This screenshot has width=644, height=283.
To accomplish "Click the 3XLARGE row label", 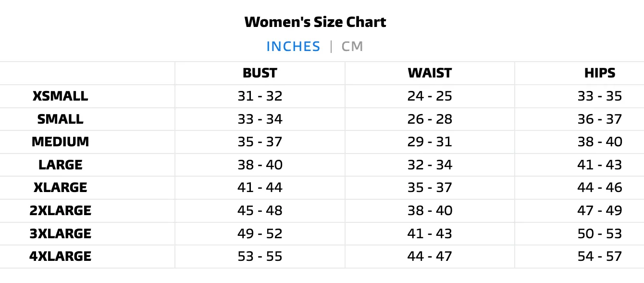I will [61, 233].
